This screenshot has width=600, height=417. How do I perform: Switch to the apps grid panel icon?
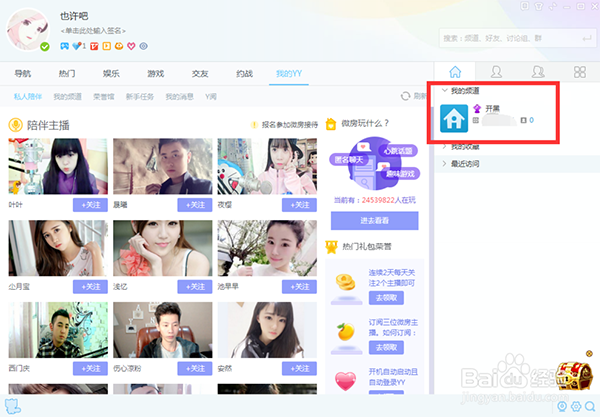point(580,72)
